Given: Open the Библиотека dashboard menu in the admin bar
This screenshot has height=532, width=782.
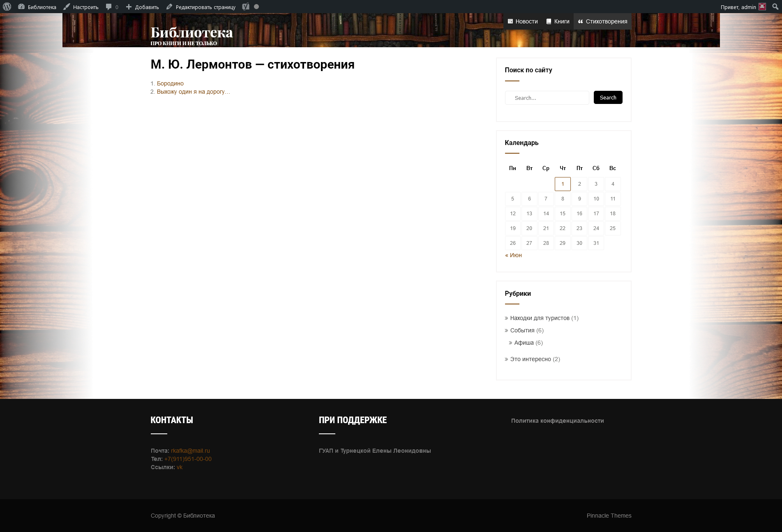Looking at the screenshot, I should tap(37, 7).
